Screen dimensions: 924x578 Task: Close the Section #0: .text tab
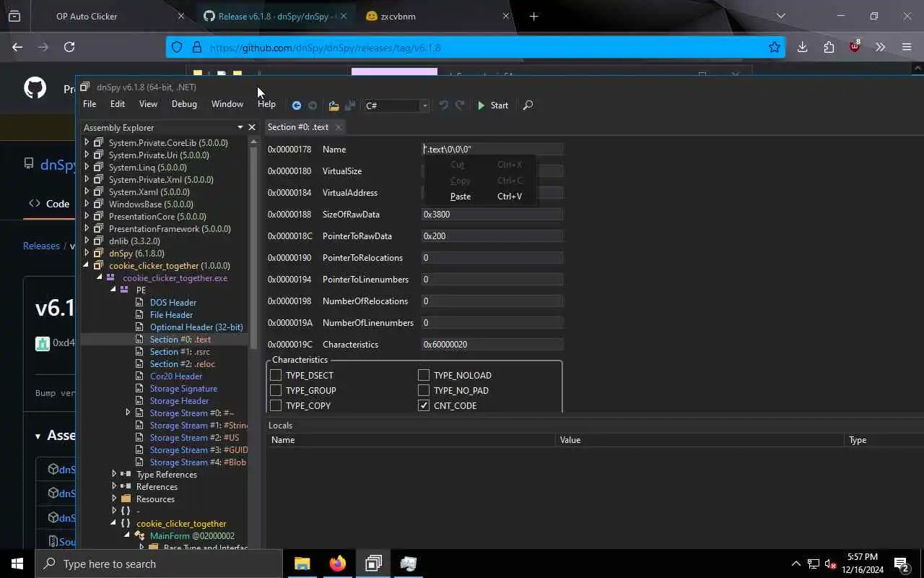[x=338, y=127]
